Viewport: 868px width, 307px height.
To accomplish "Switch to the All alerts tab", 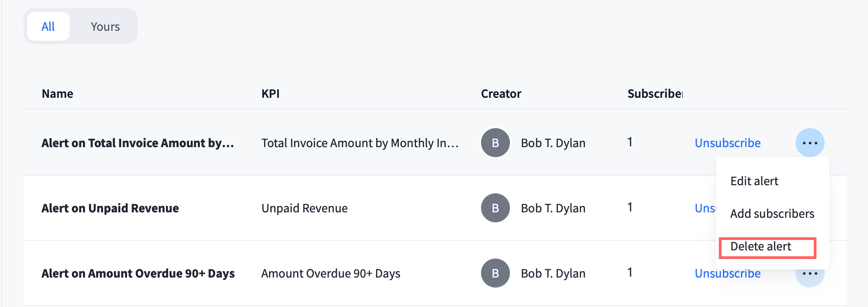I will point(48,27).
